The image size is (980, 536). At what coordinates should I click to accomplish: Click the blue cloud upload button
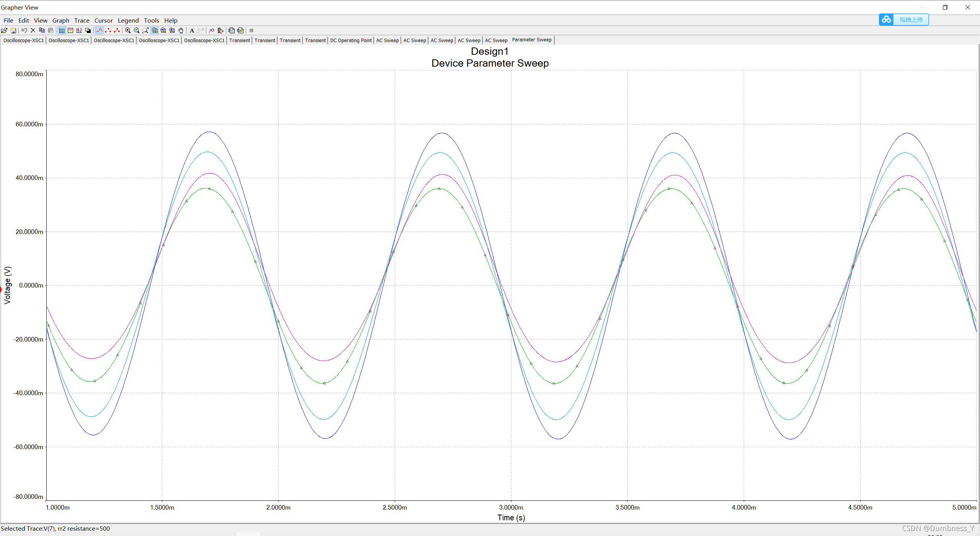tap(903, 20)
